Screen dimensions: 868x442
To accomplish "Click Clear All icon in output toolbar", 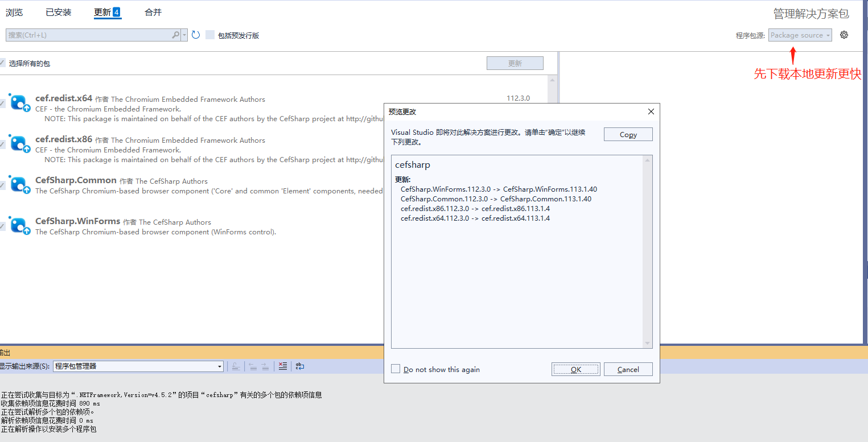I will coord(282,366).
